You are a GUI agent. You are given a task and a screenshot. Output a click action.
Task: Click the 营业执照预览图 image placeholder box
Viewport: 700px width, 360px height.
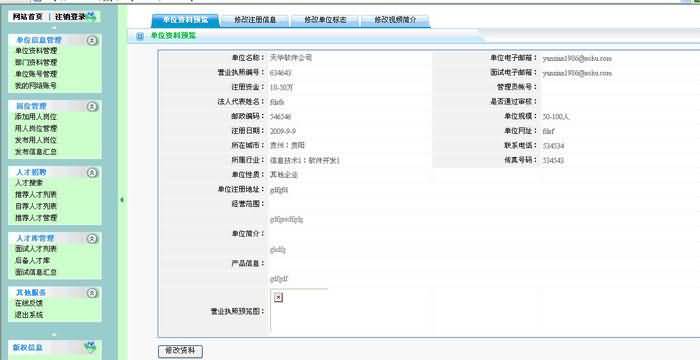[299, 311]
